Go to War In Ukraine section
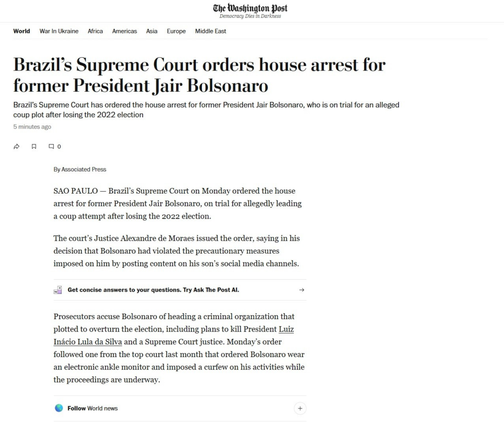This screenshot has height=425, width=504. tap(59, 31)
